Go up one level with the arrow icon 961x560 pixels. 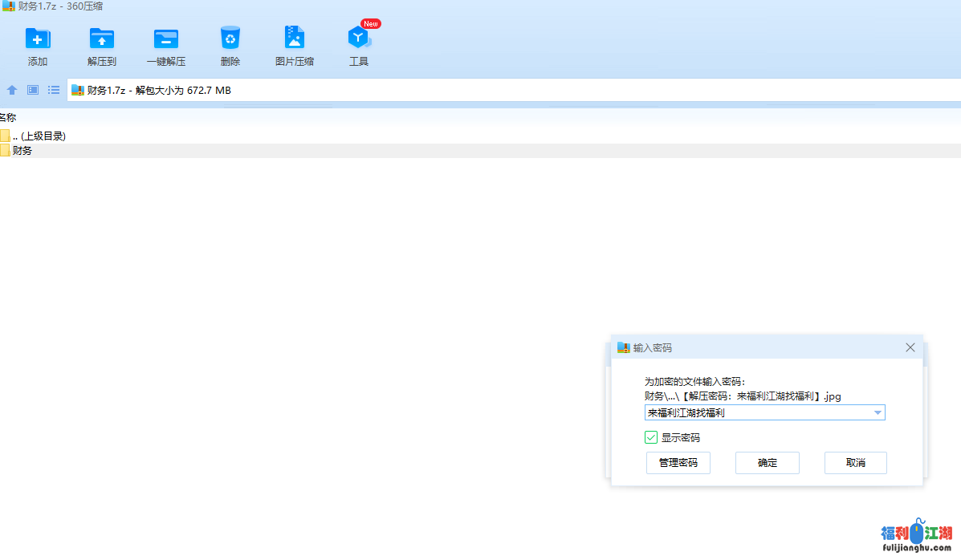point(12,90)
